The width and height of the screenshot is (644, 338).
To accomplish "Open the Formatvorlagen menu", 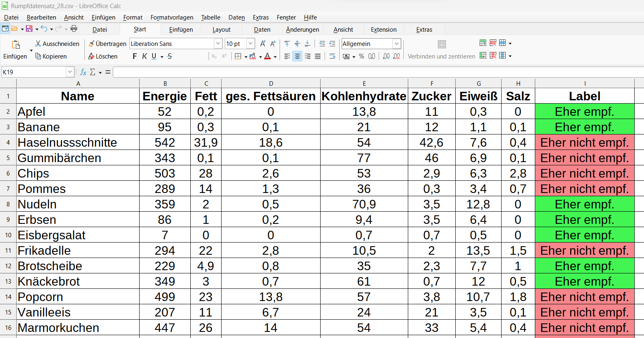I will [x=172, y=17].
